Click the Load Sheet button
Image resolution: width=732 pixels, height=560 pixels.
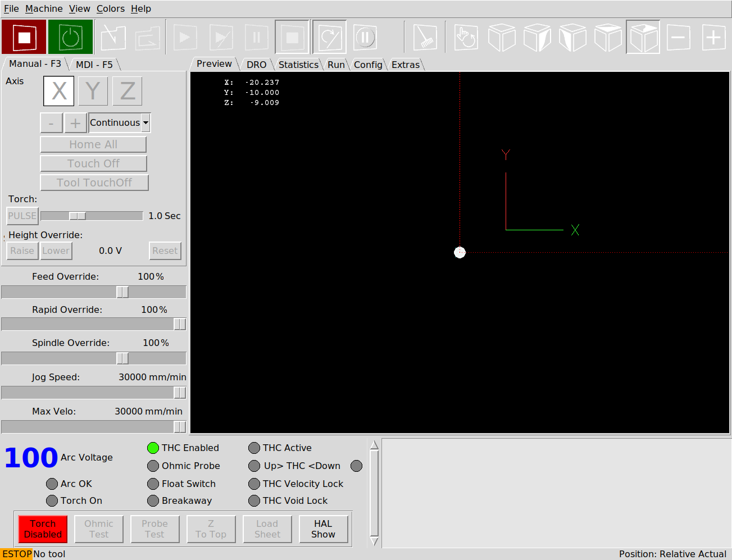267,529
